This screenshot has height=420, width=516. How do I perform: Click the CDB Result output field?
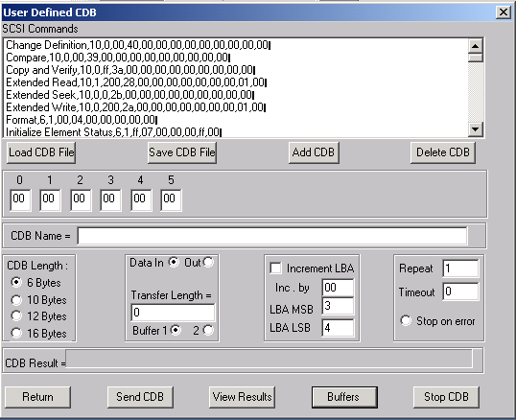(269, 359)
